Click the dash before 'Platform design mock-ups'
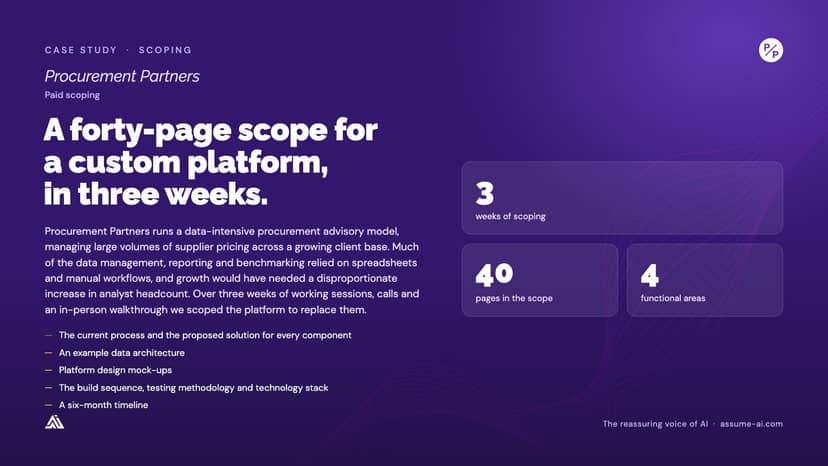 click(49, 370)
